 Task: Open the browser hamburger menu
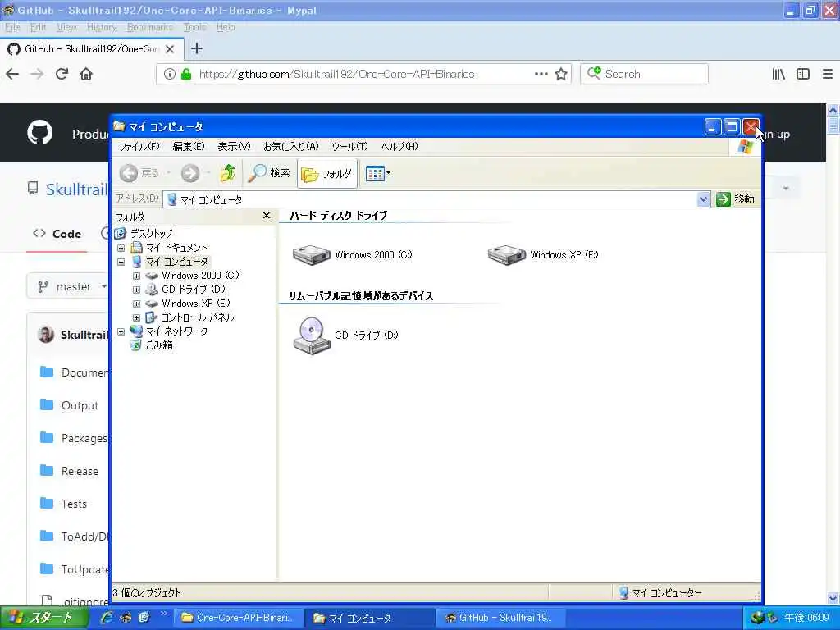tap(828, 74)
